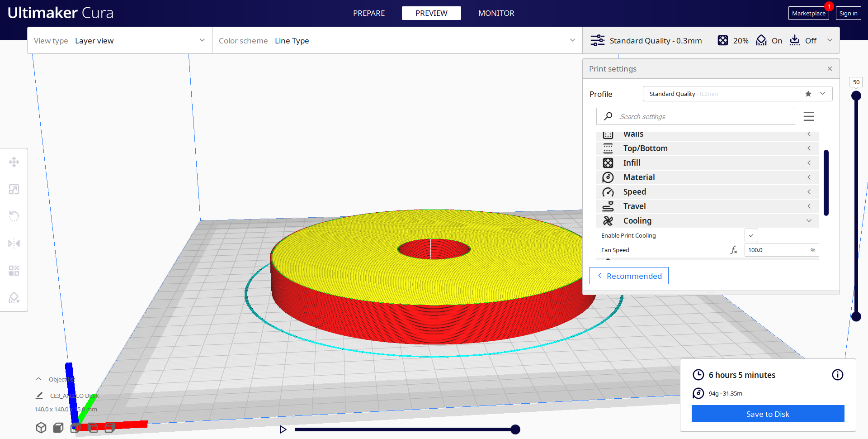Click the Save to Disk button
The width and height of the screenshot is (868, 439).
point(768,414)
